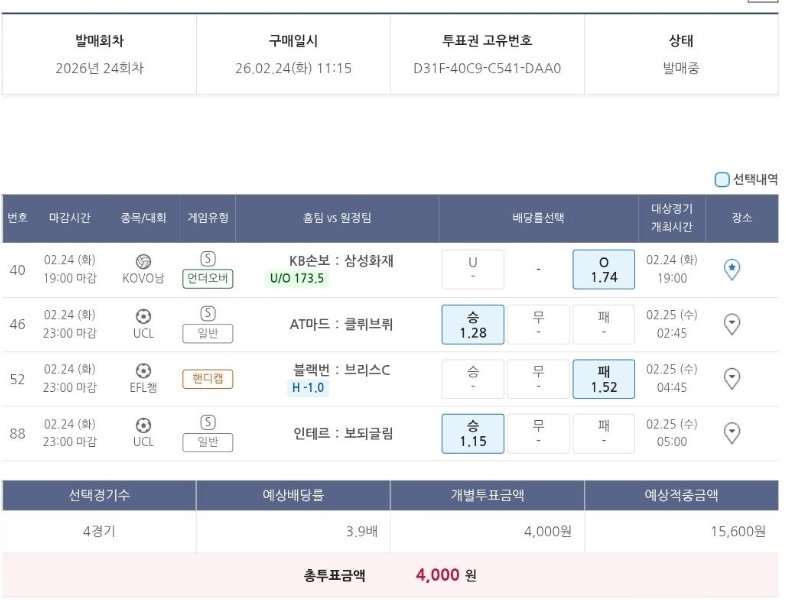Click the KOVO남 volleyball icon
This screenshot has height=600, width=786.
tap(143, 261)
